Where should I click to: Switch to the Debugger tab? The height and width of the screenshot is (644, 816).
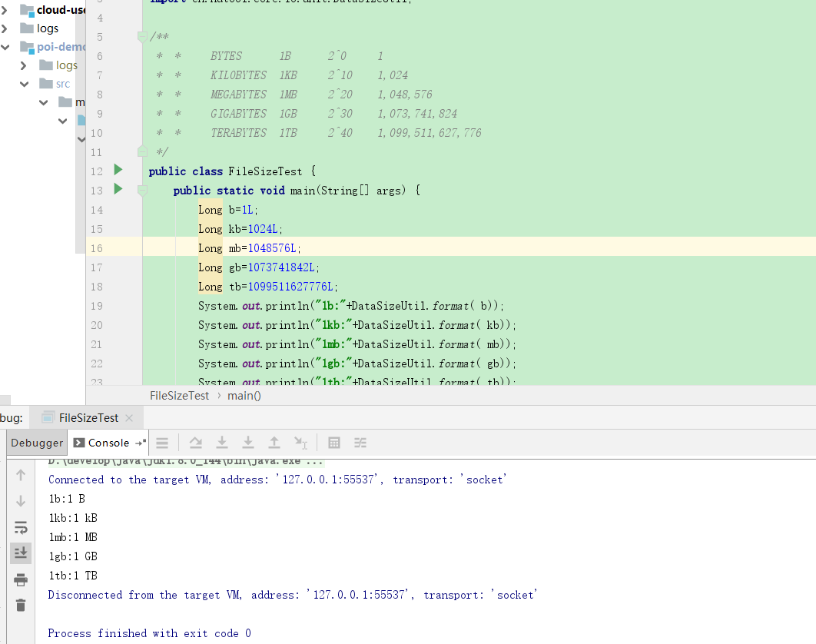tap(37, 443)
